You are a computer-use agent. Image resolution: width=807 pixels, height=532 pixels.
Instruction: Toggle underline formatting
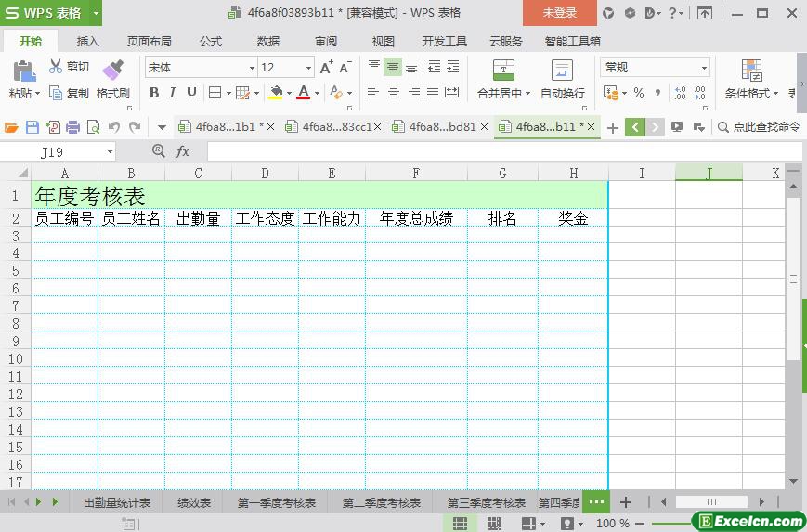[191, 93]
